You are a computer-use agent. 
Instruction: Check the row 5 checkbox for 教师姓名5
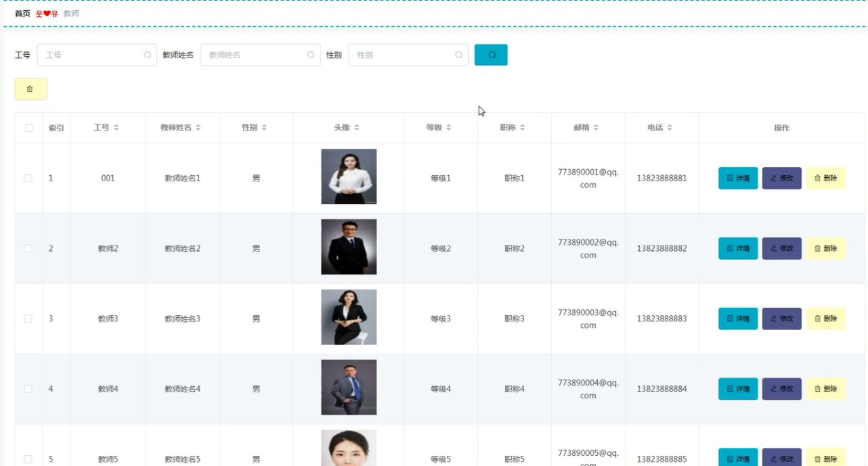click(28, 459)
